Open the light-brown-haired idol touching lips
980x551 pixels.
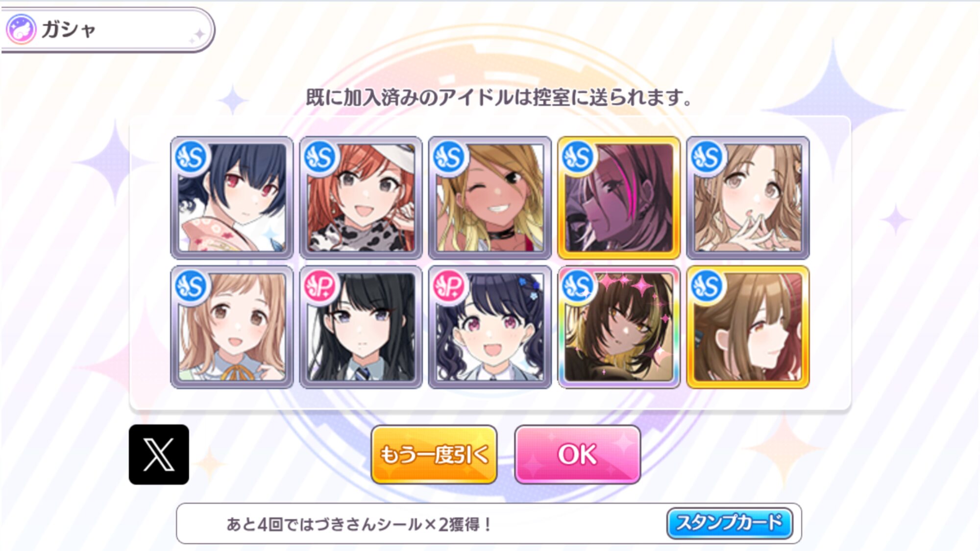(x=748, y=198)
